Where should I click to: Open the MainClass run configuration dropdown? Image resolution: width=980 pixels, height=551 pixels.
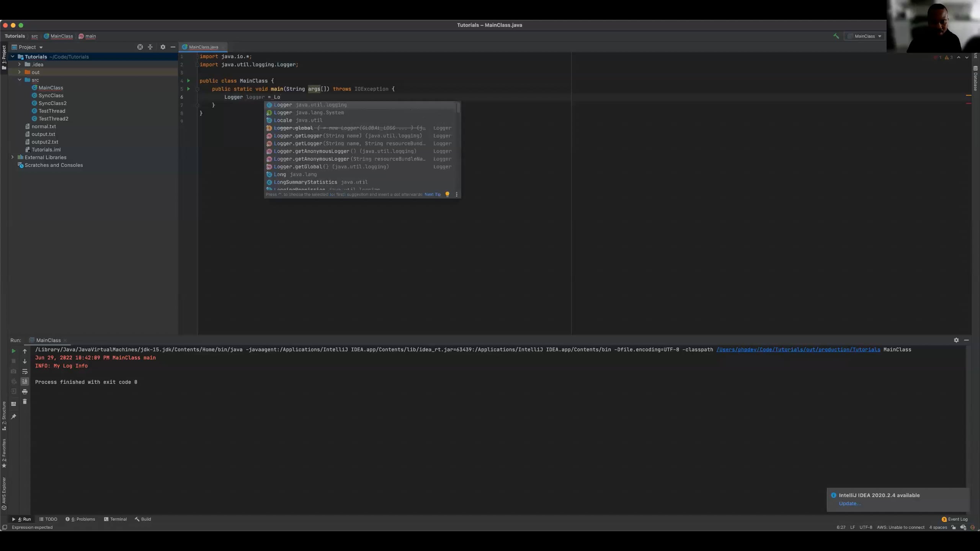[x=865, y=36]
